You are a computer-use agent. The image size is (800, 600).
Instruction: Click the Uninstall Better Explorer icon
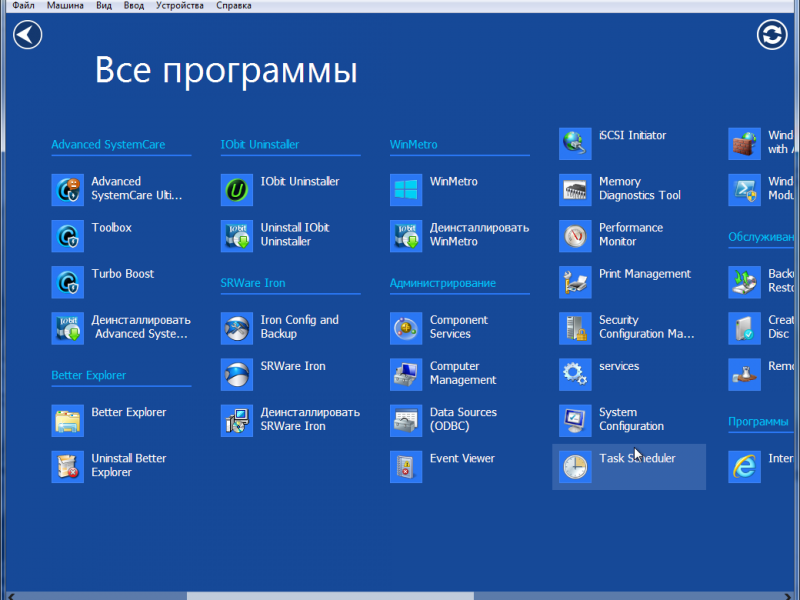pyautogui.click(x=67, y=466)
